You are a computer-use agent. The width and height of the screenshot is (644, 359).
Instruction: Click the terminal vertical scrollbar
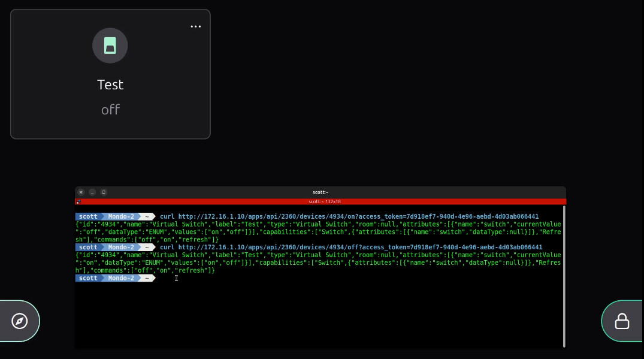[x=564, y=276]
